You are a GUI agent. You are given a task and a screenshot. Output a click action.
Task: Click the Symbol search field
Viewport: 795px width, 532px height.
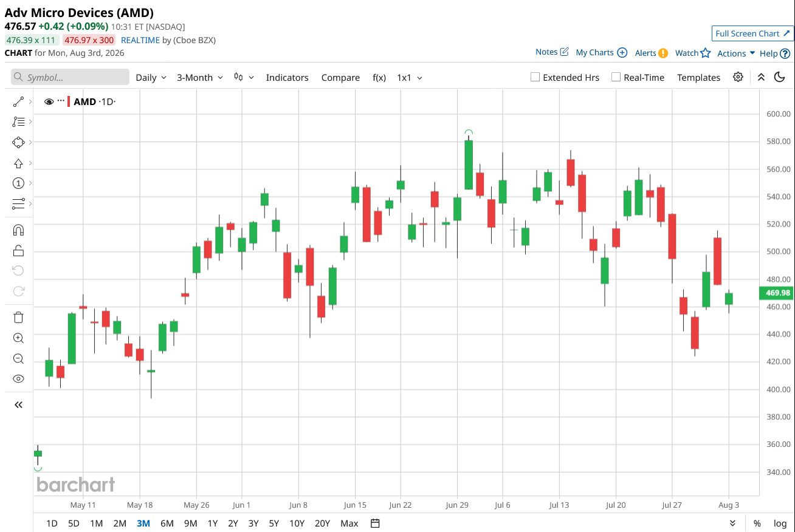pyautogui.click(x=70, y=77)
